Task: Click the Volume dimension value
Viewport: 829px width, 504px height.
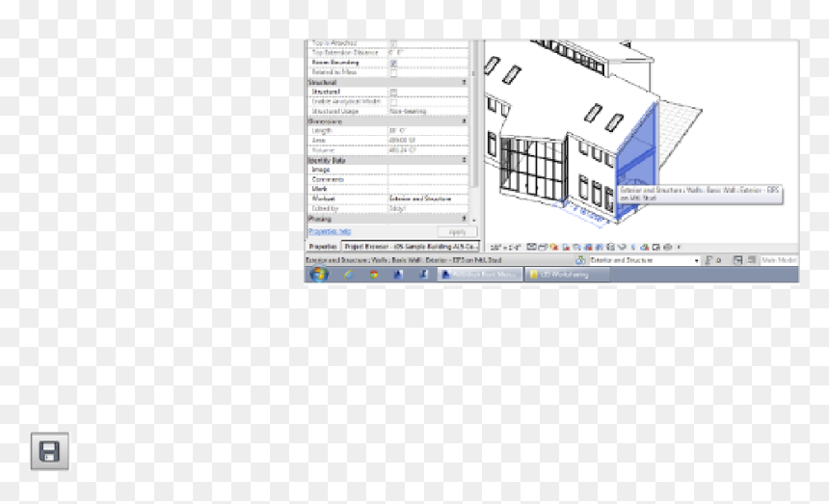Action: pos(428,150)
